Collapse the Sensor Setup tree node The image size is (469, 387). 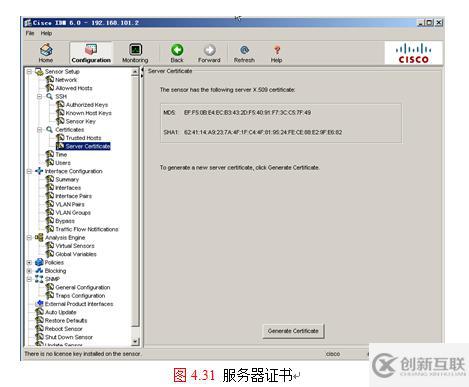[29, 71]
